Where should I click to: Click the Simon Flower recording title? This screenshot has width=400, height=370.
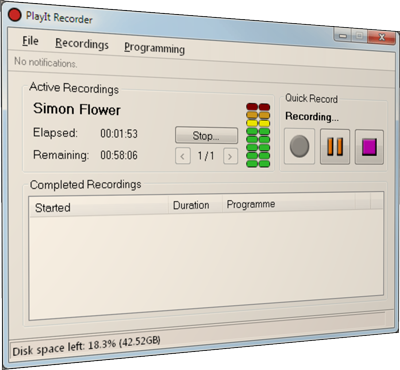point(77,109)
